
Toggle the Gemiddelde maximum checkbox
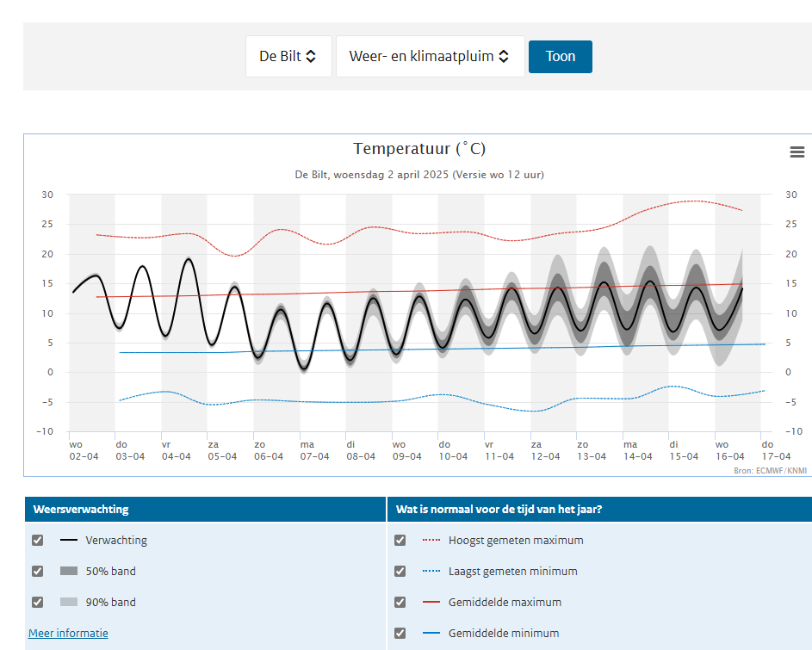click(400, 602)
